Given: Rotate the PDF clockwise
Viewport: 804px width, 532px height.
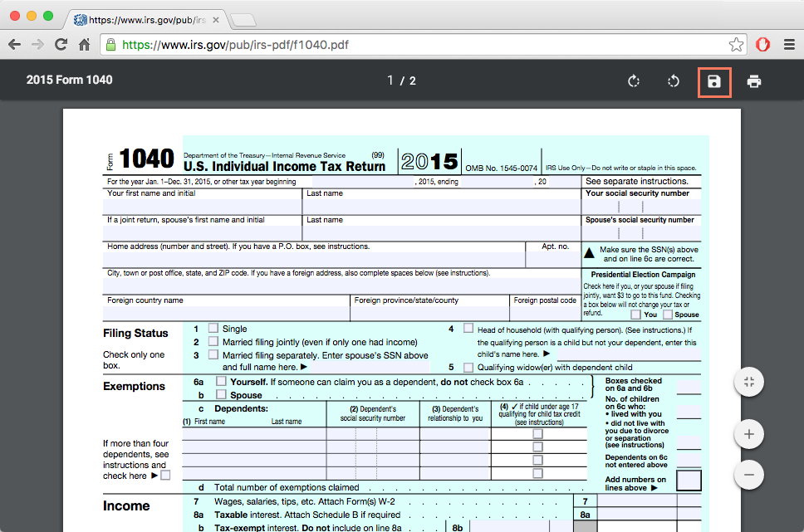Looking at the screenshot, I should point(634,82).
